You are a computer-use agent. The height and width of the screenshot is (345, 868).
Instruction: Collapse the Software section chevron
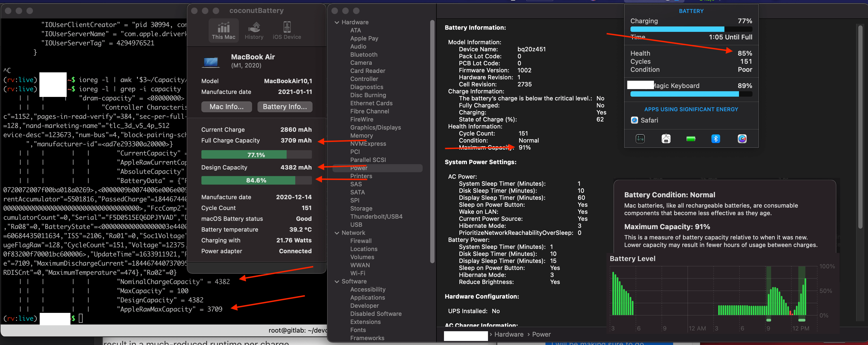(337, 281)
